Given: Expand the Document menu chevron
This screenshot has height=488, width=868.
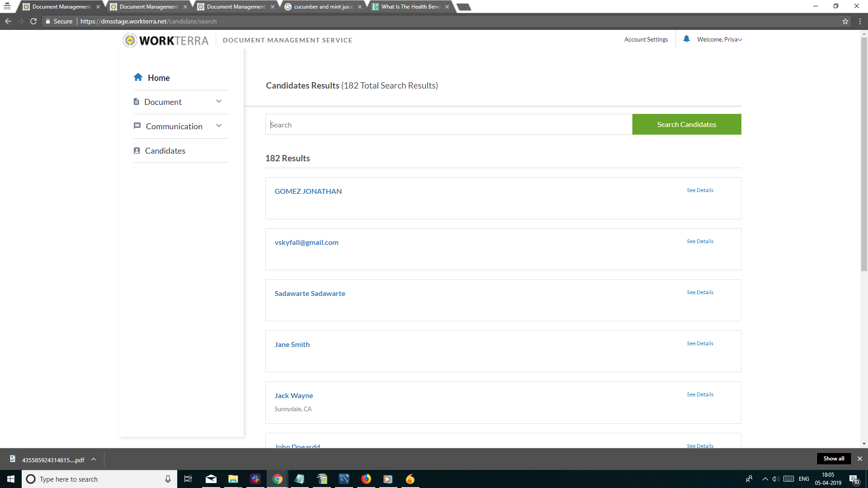Looking at the screenshot, I should tap(219, 101).
